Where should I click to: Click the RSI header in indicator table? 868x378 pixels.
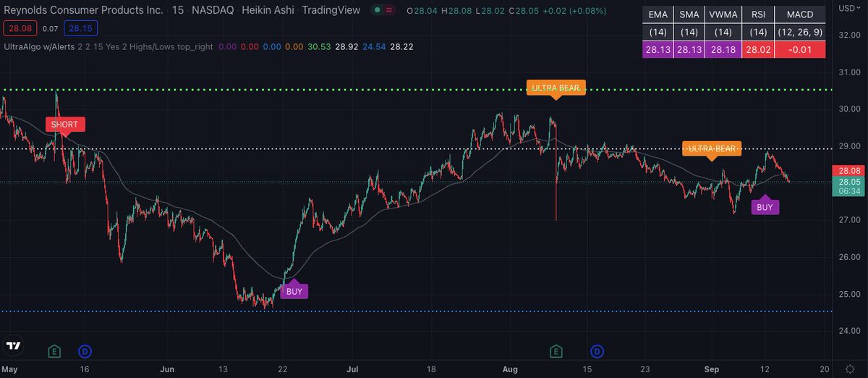pyautogui.click(x=759, y=14)
